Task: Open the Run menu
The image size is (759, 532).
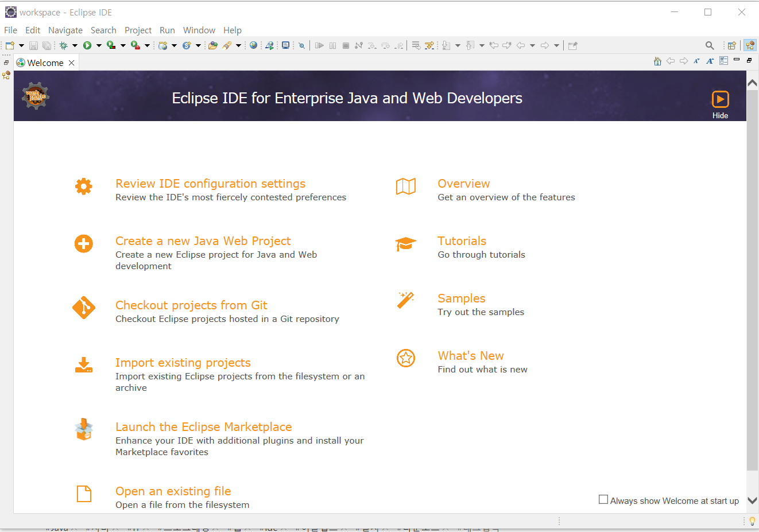Action: tap(167, 30)
